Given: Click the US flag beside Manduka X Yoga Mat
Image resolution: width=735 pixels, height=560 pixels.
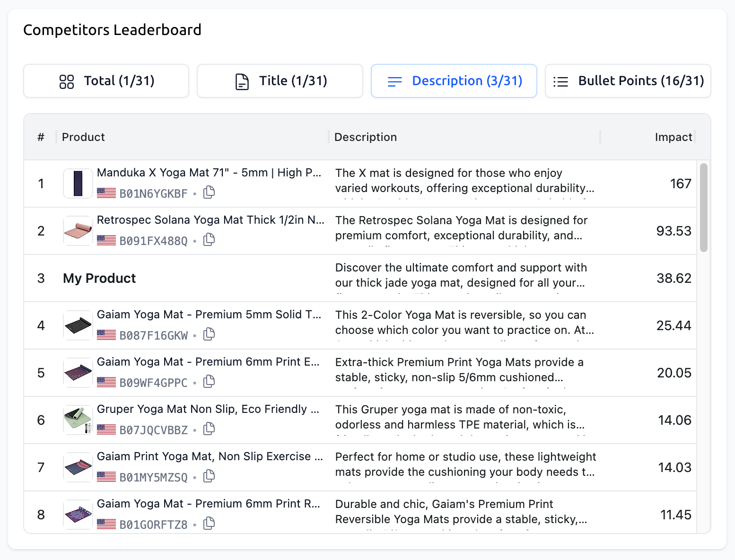Looking at the screenshot, I should click(106, 192).
